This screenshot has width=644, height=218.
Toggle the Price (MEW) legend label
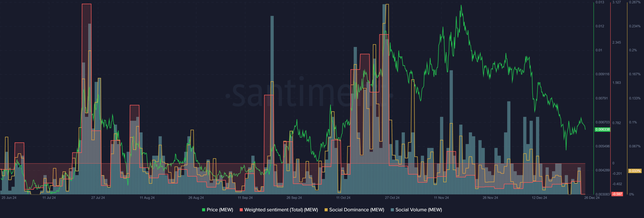pos(220,210)
